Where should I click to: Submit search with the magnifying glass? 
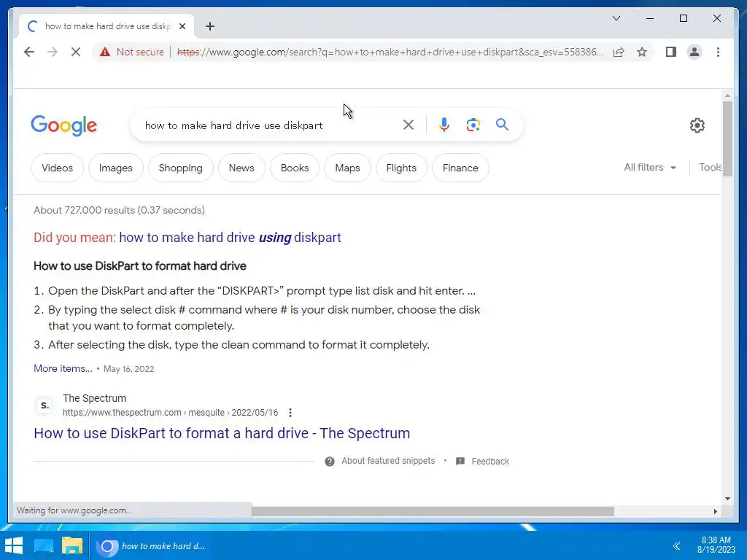(502, 125)
